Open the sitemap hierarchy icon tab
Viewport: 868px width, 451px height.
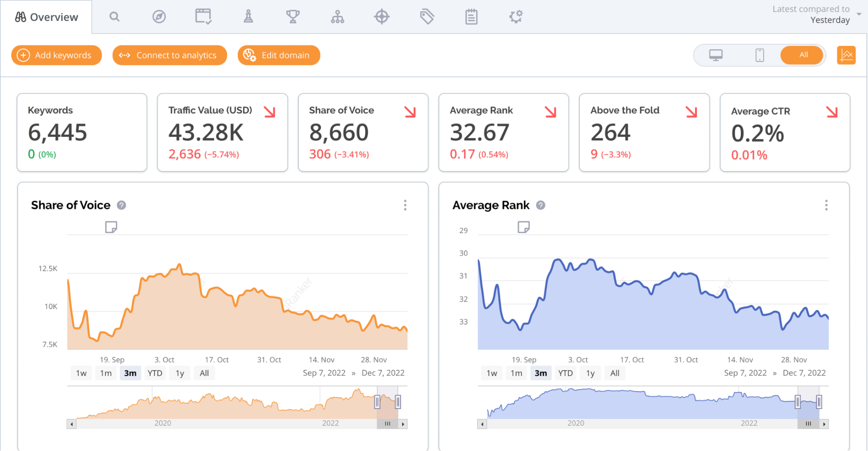(x=337, y=17)
